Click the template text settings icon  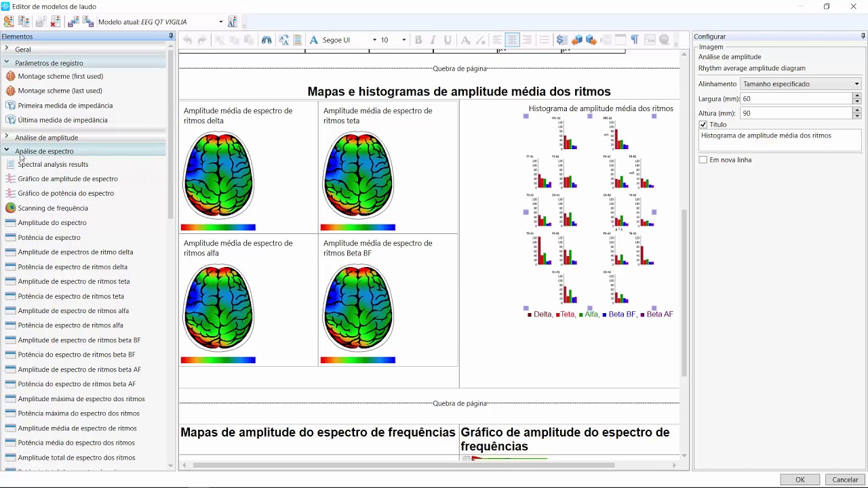(x=233, y=22)
